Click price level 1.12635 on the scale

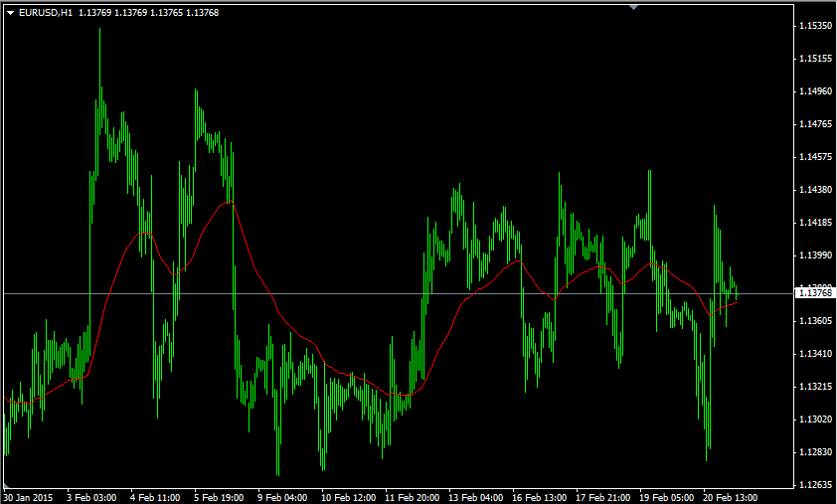tap(815, 485)
